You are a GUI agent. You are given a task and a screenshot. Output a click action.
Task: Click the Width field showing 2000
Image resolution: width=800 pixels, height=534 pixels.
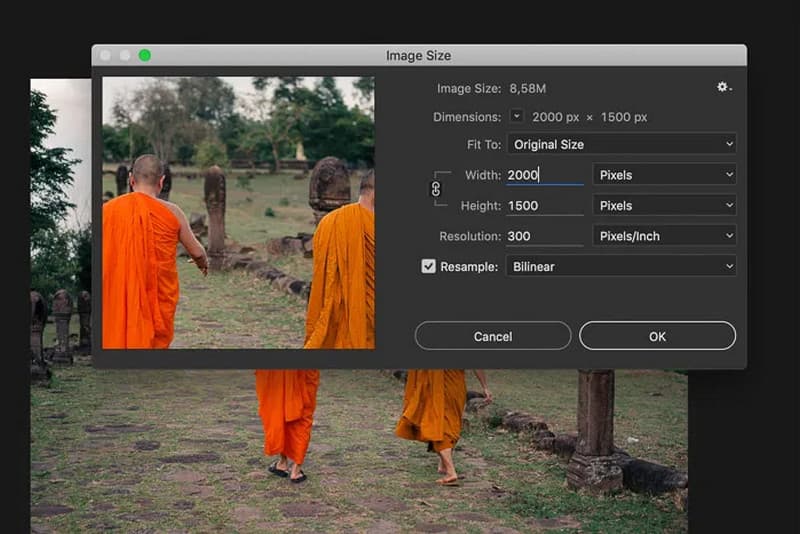(x=544, y=175)
